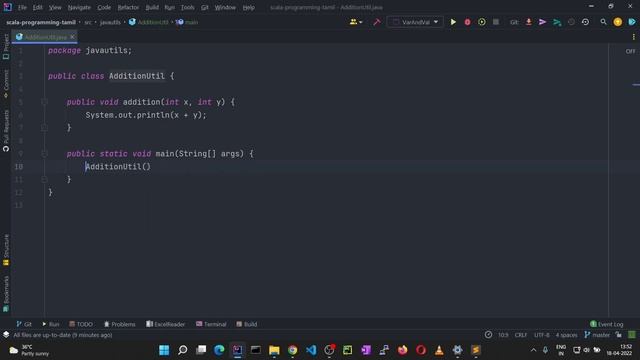Open the editor tabs more options menu
This screenshot has height=360, width=640.
point(633,37)
